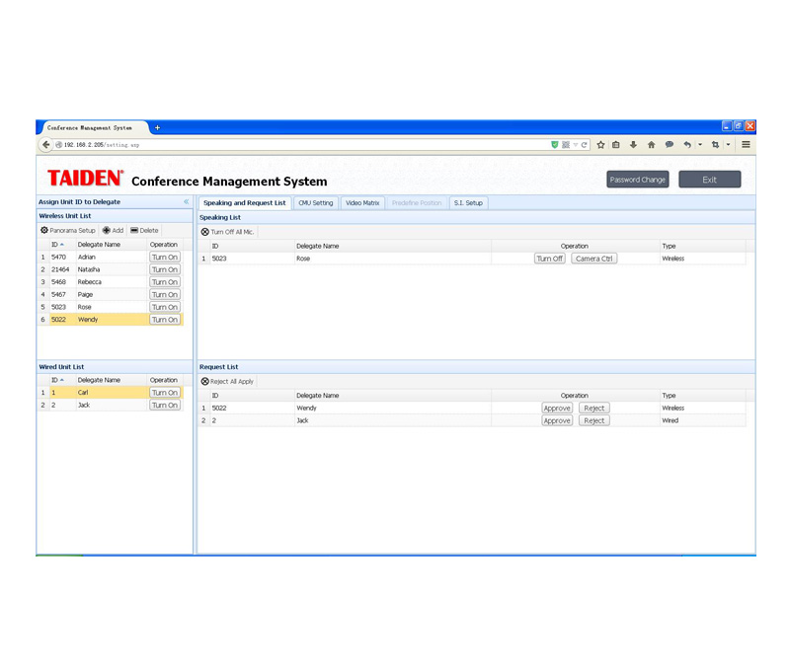Delete selected wireless unit
790x672 pixels.
(x=144, y=231)
